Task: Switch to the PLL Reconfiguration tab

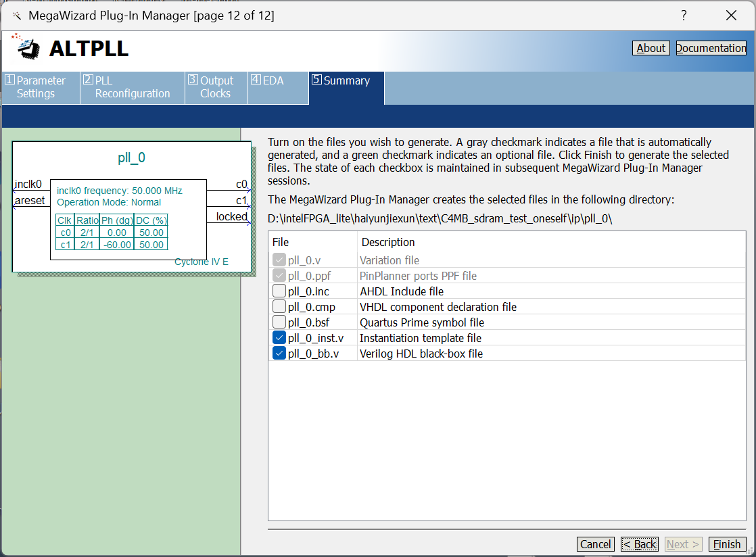Action: pos(132,87)
